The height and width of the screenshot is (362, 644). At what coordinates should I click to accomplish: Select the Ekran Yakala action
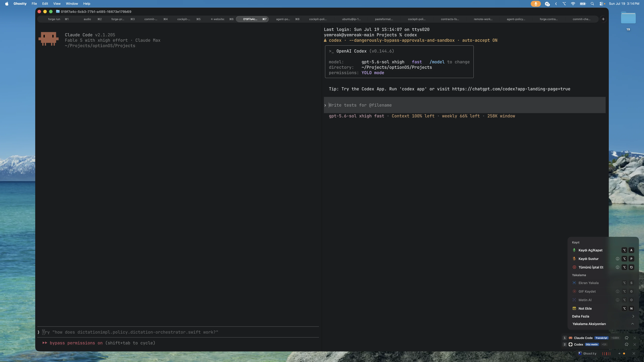(603, 283)
